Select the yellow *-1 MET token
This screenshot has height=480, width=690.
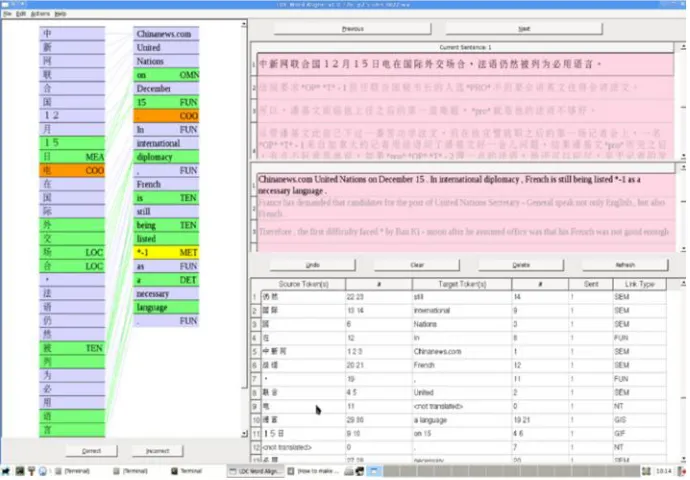(166, 252)
